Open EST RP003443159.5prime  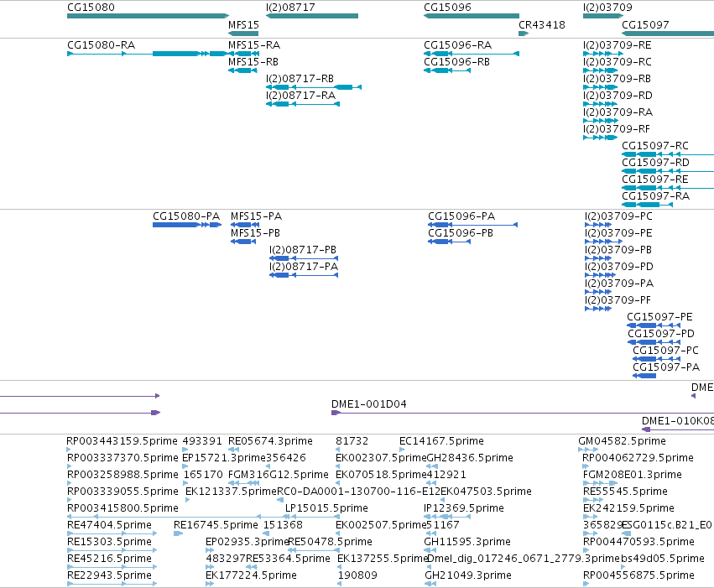tap(122, 441)
